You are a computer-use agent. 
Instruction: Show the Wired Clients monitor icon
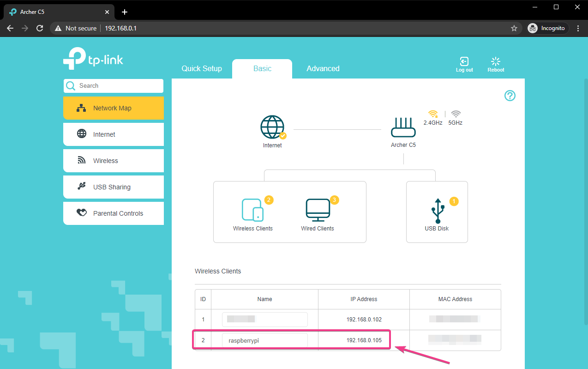(x=318, y=210)
